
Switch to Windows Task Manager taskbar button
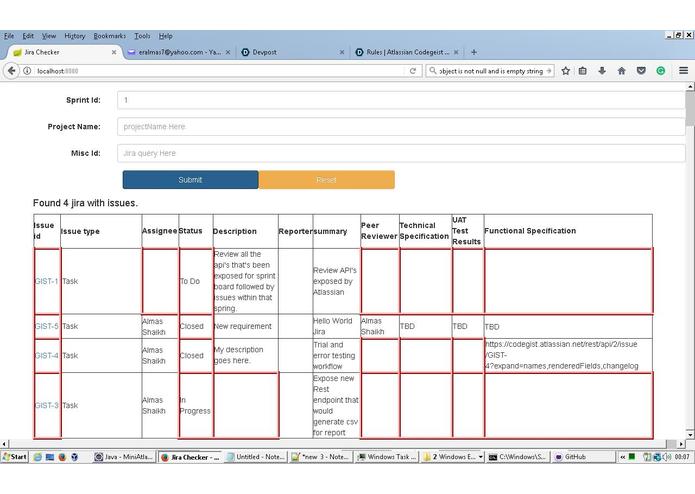(387, 457)
